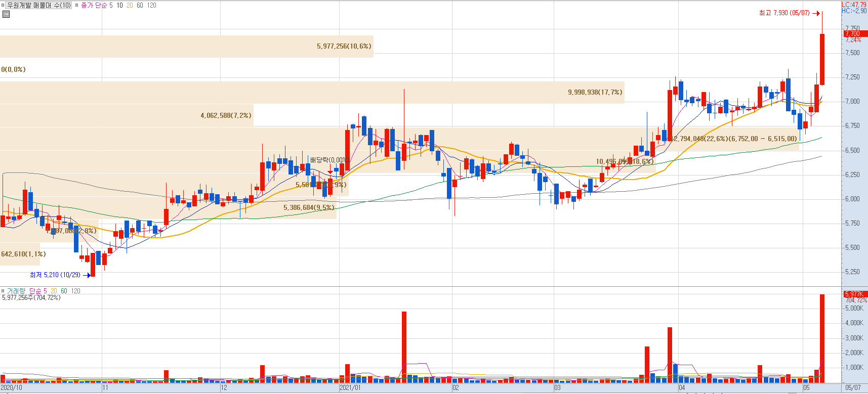This screenshot has height=394, width=868.
Task: Click the 12 month date axis label
Action: coord(224,388)
